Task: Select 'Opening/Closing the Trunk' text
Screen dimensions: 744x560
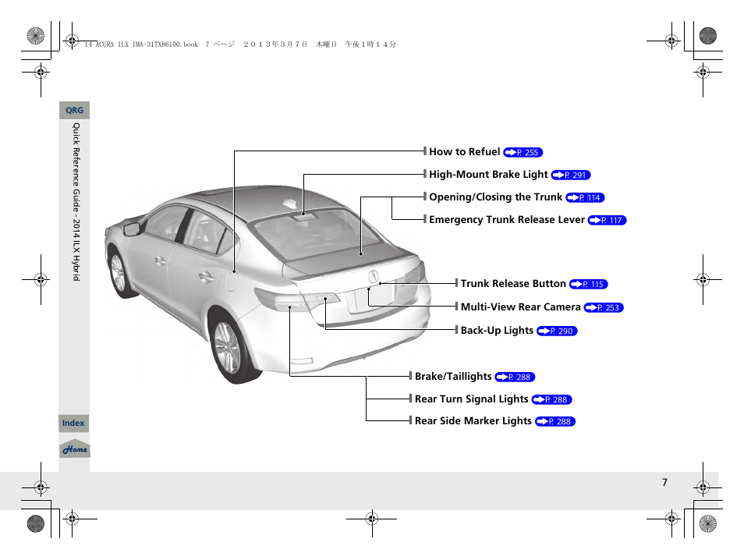Action: coord(495,197)
